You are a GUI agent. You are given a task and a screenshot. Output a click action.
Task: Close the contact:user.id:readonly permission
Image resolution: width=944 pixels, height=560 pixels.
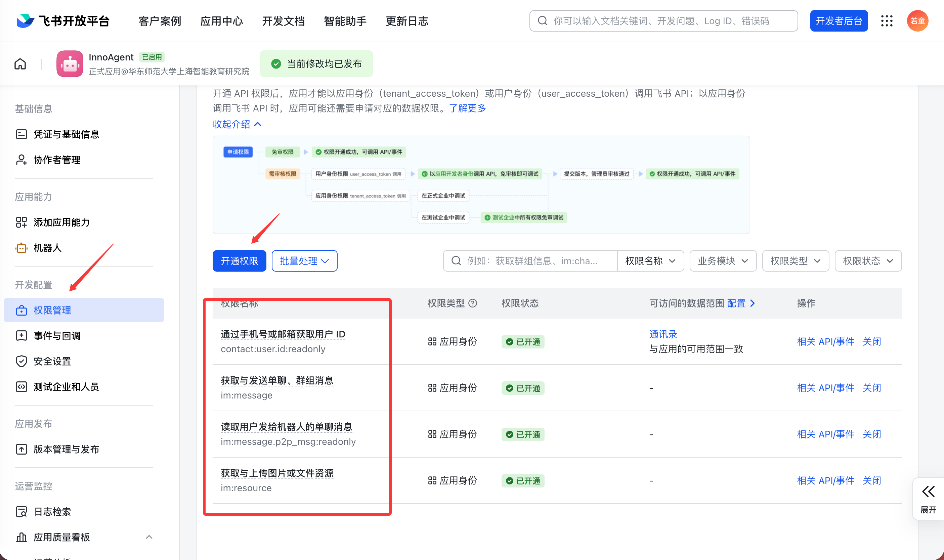pos(872,341)
